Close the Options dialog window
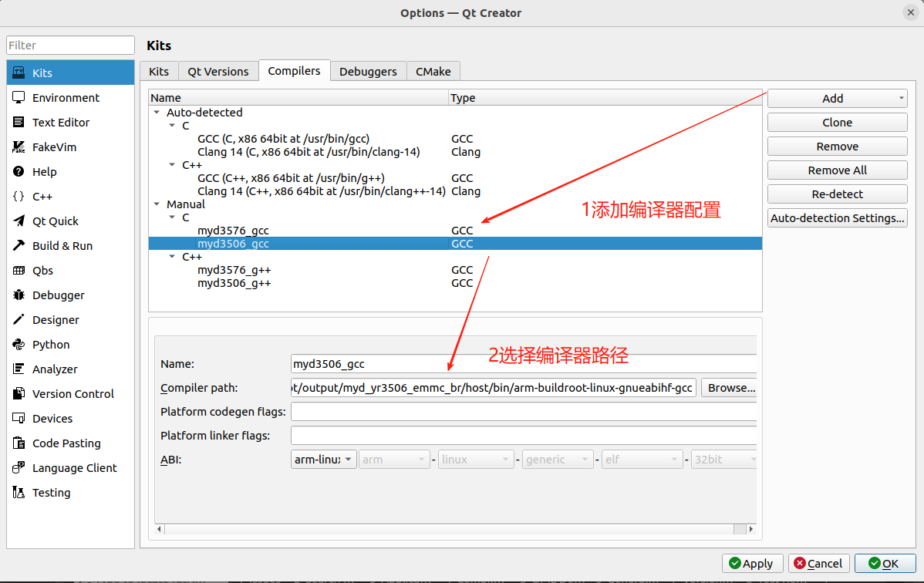The height and width of the screenshot is (583, 924). (x=910, y=12)
